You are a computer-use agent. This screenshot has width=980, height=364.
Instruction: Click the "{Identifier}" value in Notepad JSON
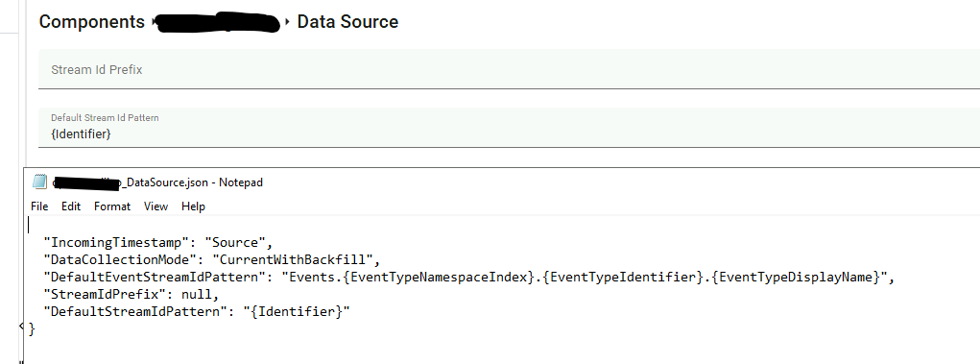297,311
